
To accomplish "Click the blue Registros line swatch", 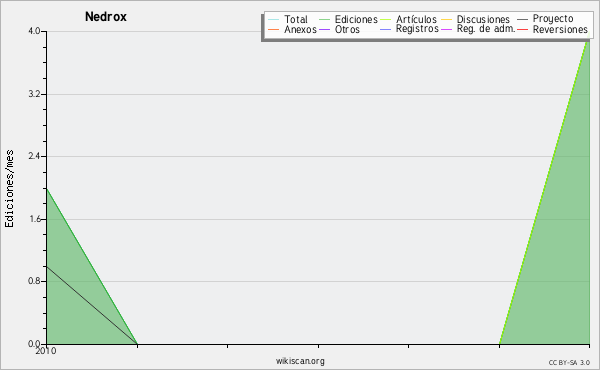I will pyautogui.click(x=385, y=29).
